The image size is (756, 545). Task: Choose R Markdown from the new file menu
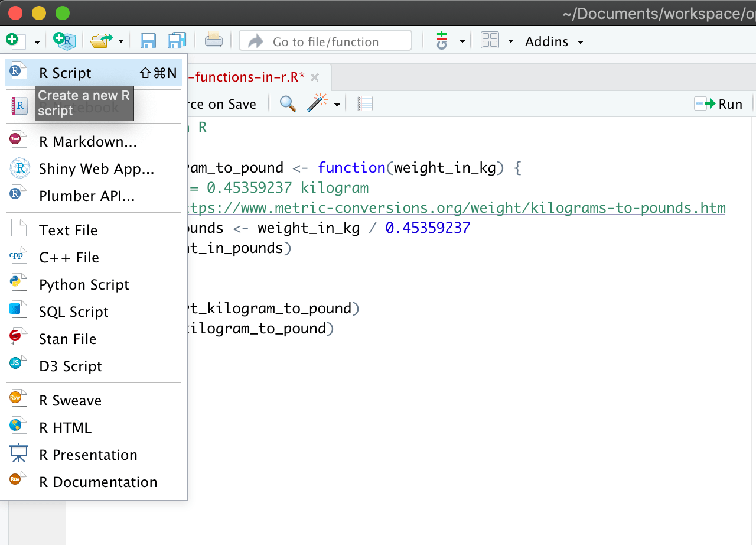(x=87, y=141)
